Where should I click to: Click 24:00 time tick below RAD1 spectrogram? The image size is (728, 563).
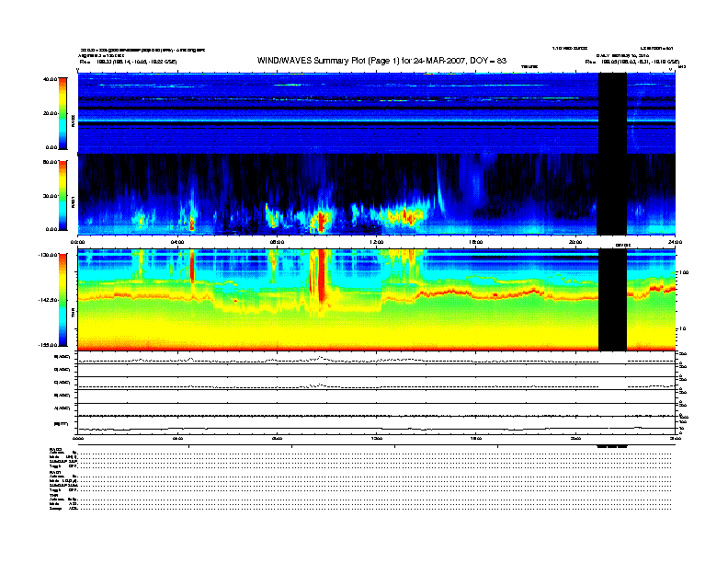click(x=675, y=242)
